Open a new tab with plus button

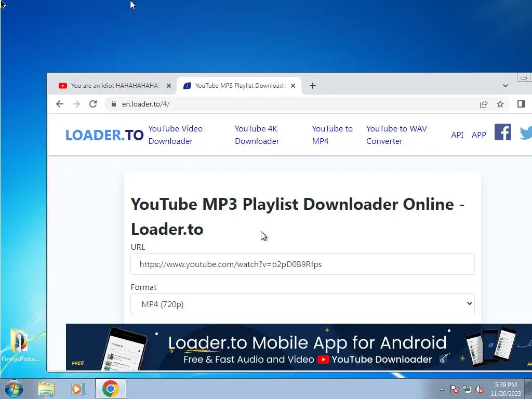pos(312,86)
